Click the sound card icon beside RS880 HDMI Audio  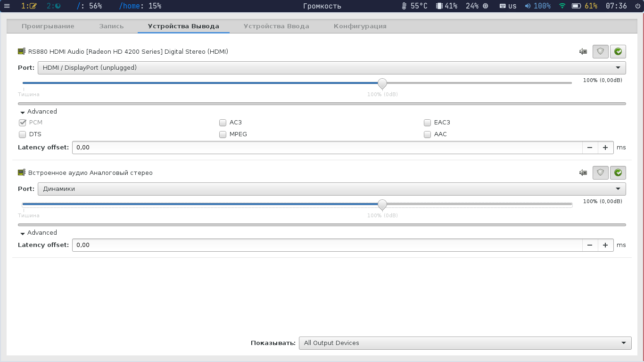(22, 51)
